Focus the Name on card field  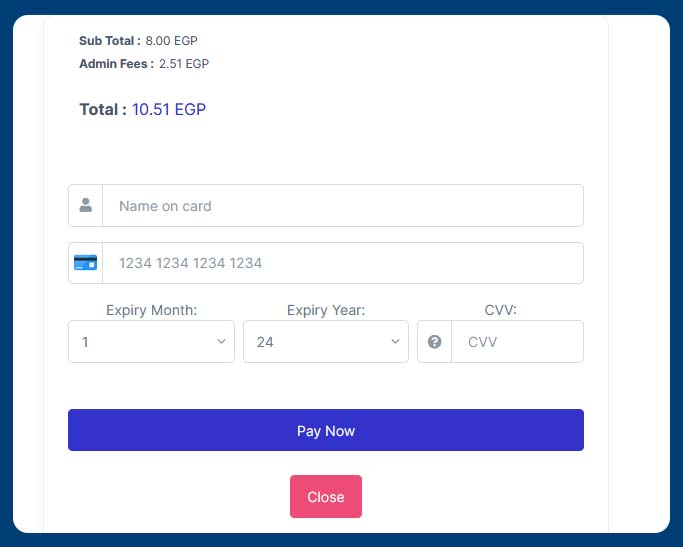[343, 206]
